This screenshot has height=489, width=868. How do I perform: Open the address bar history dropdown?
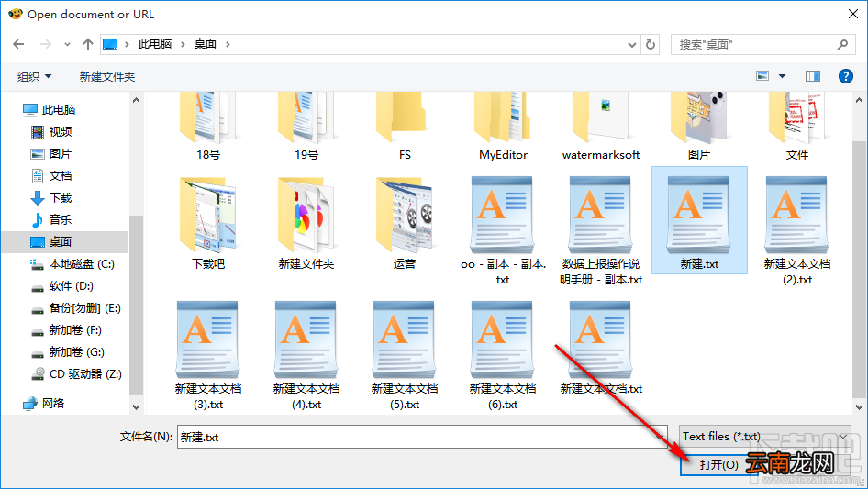[x=631, y=45]
